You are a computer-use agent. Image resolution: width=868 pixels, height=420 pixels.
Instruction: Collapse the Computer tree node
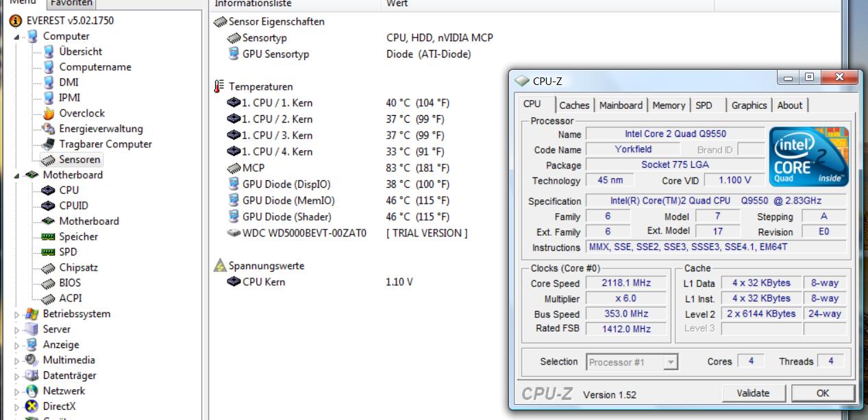(x=18, y=36)
